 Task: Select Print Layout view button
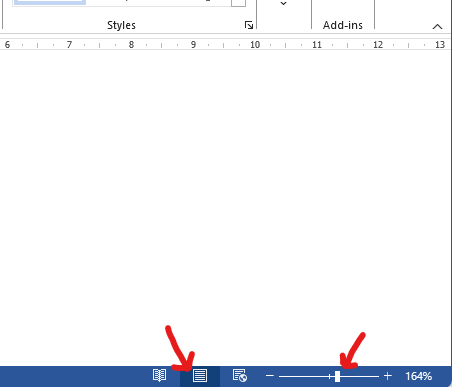200,376
